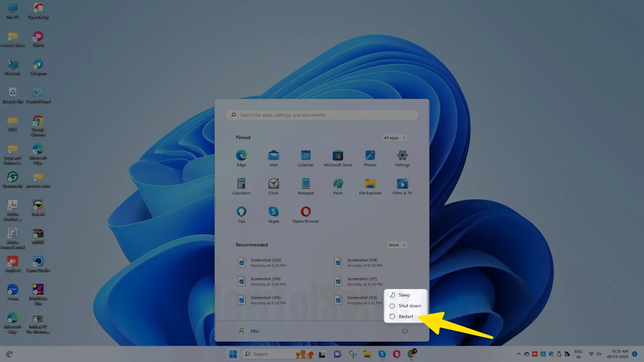
Task: Open the Photos pinned app
Action: point(370,159)
